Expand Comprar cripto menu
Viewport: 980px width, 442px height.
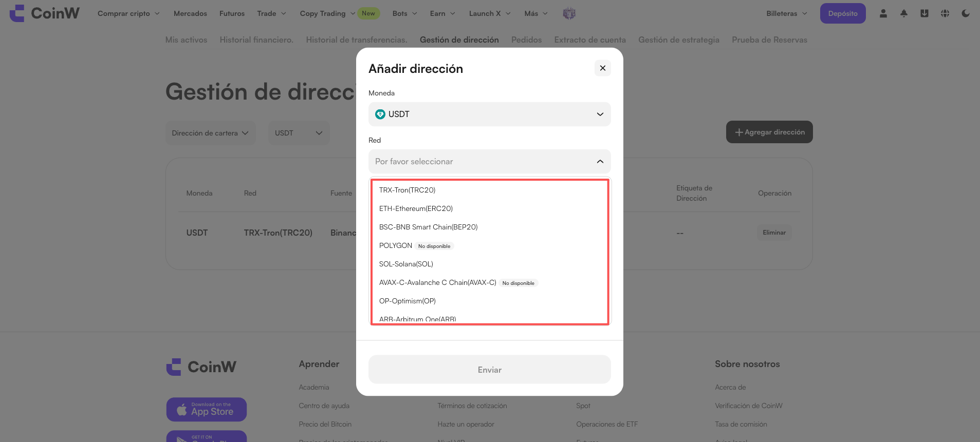tap(128, 13)
